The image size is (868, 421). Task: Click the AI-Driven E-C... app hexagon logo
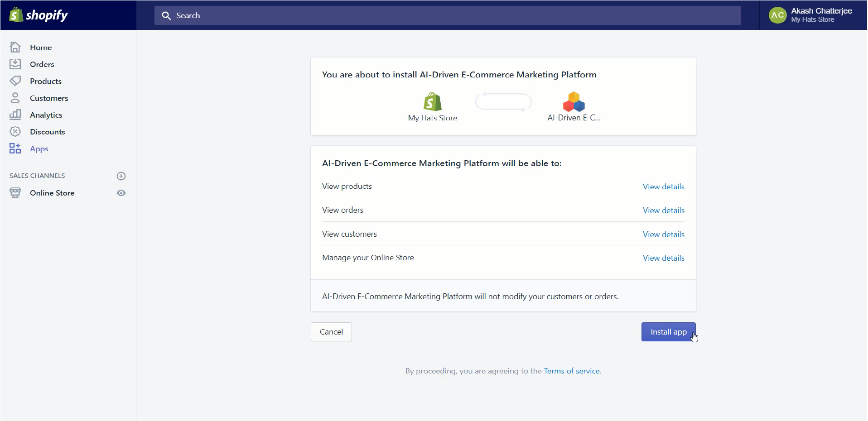(574, 102)
